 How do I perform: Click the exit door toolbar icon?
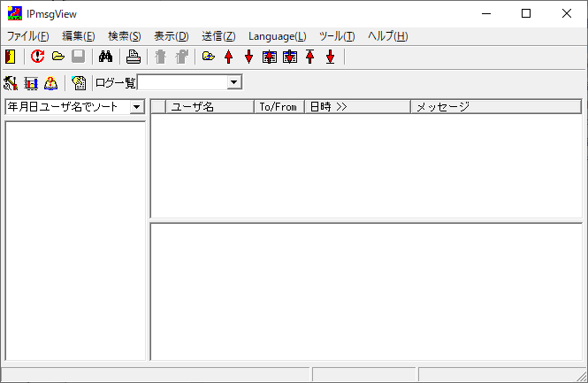click(x=11, y=57)
